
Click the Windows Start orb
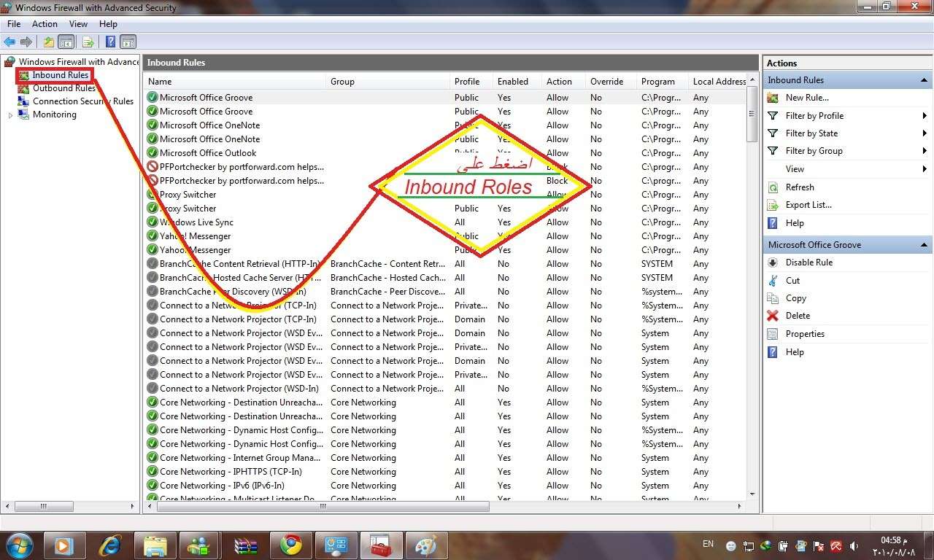(x=19, y=545)
